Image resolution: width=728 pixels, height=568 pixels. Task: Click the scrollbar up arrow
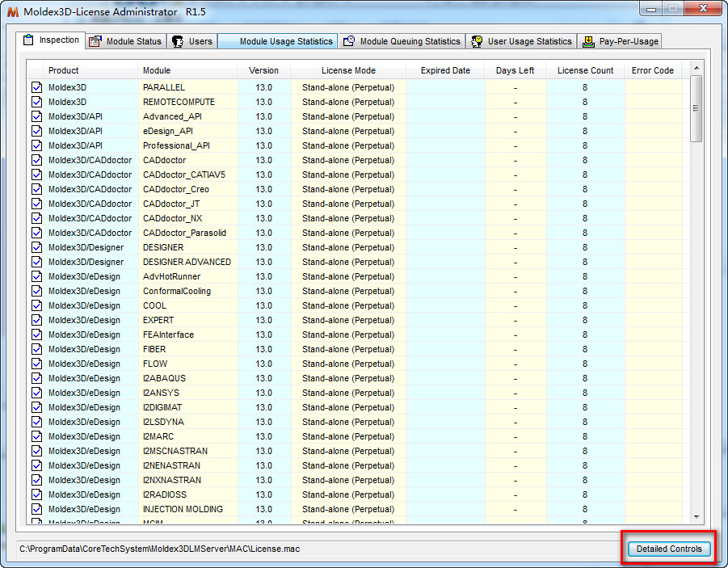point(696,68)
